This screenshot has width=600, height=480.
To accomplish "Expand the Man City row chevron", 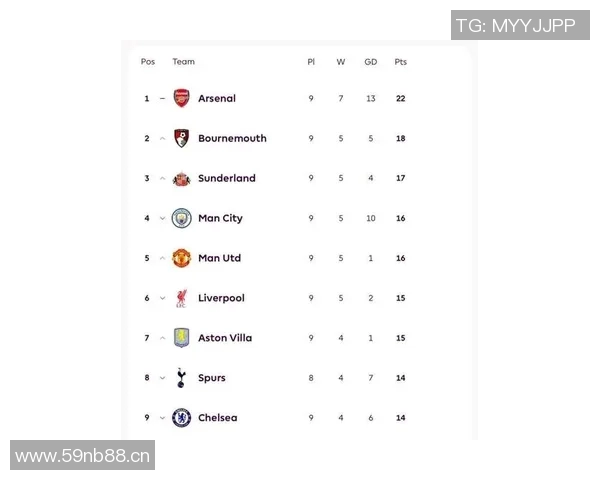I will [162, 218].
